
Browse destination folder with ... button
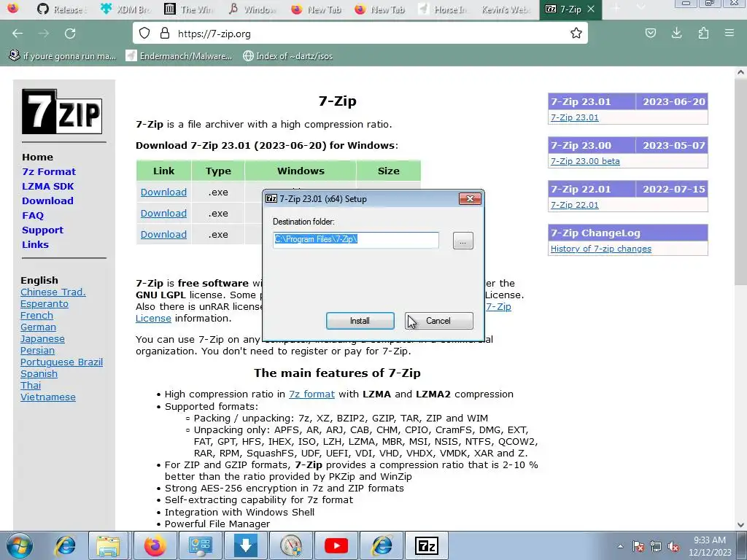point(462,241)
